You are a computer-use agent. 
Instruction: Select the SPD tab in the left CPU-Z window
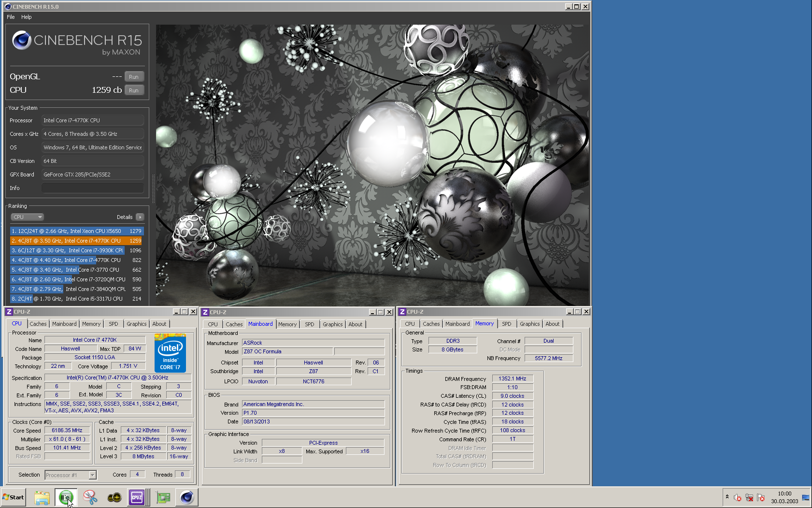click(x=114, y=324)
